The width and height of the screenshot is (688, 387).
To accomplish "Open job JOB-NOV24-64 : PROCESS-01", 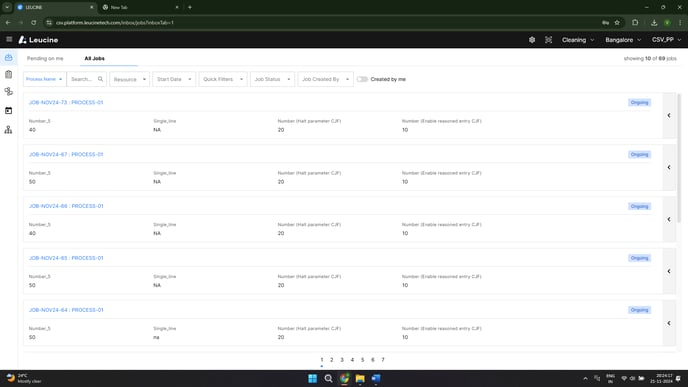I will (66, 310).
